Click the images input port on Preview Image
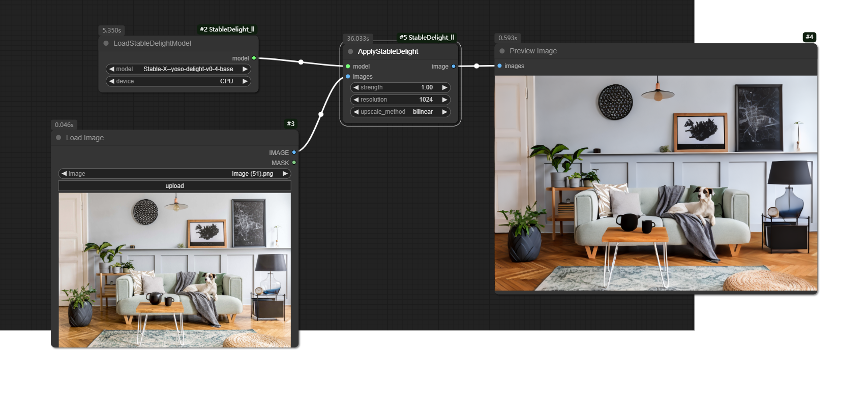This screenshot has width=868, height=413. 499,66
